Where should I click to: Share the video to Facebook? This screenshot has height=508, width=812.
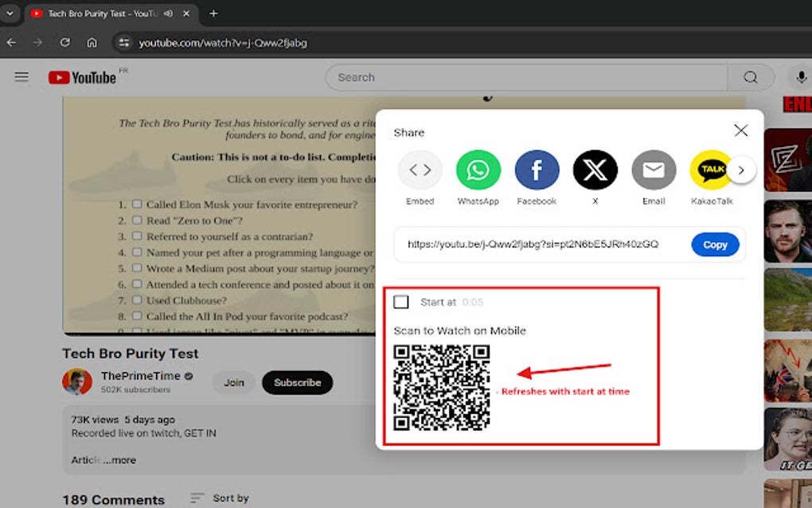point(537,170)
